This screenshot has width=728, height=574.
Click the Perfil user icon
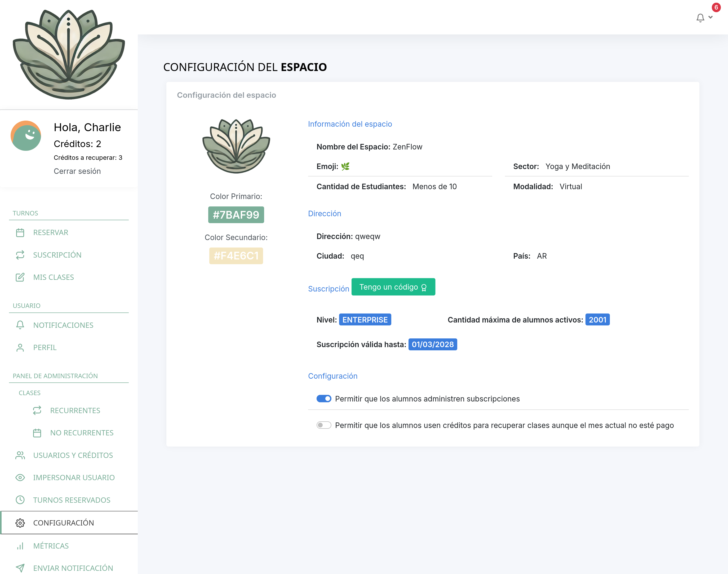(x=20, y=347)
